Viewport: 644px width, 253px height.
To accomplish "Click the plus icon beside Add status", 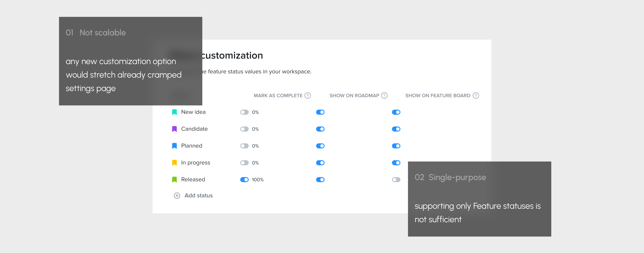I will [177, 196].
